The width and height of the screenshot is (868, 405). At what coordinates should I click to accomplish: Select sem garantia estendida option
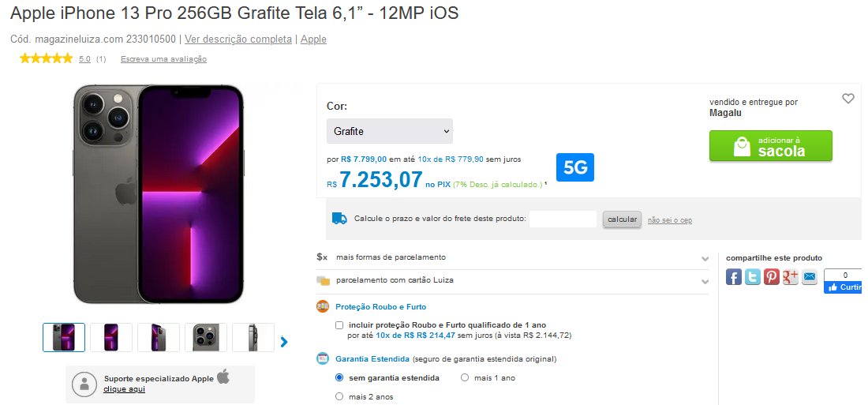(339, 378)
